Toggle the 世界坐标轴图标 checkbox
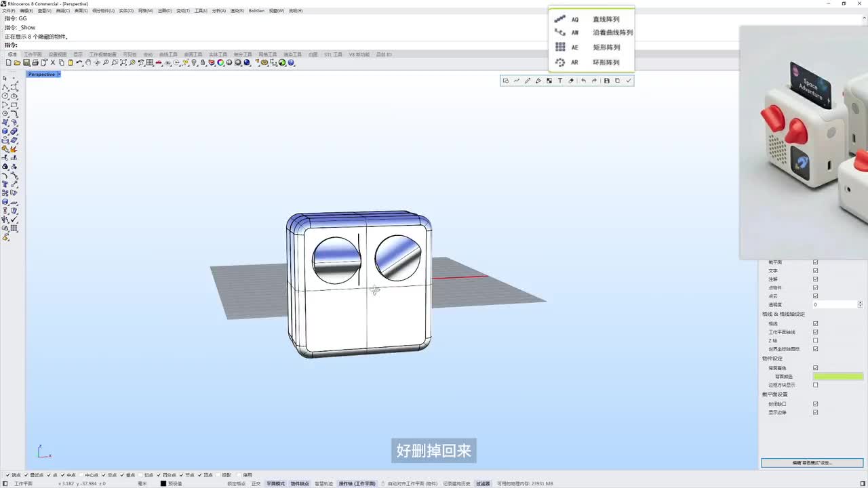Screen dimensions: 868x488 (x=815, y=349)
